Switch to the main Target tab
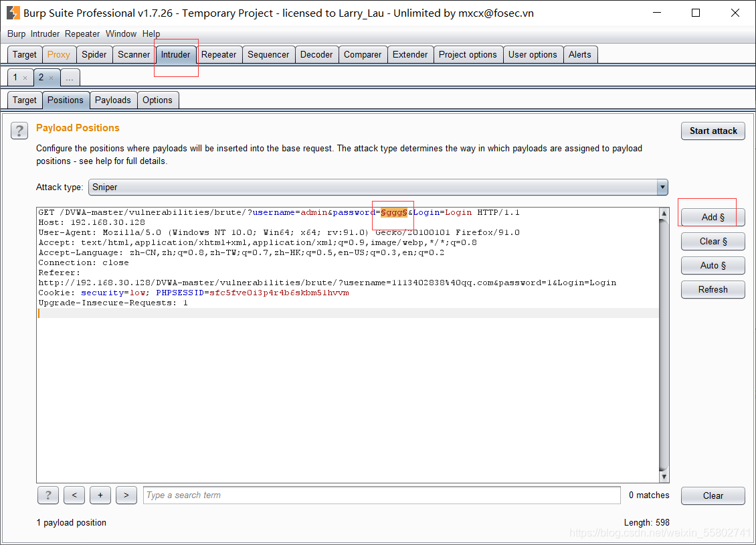This screenshot has height=545, width=756. point(25,54)
